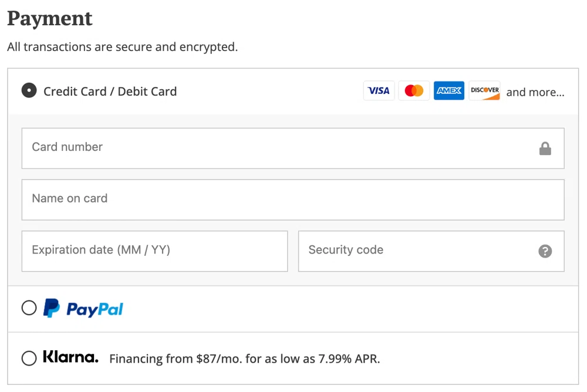Click the Mastercard icon
This screenshot has width=587, height=392.
[414, 90]
